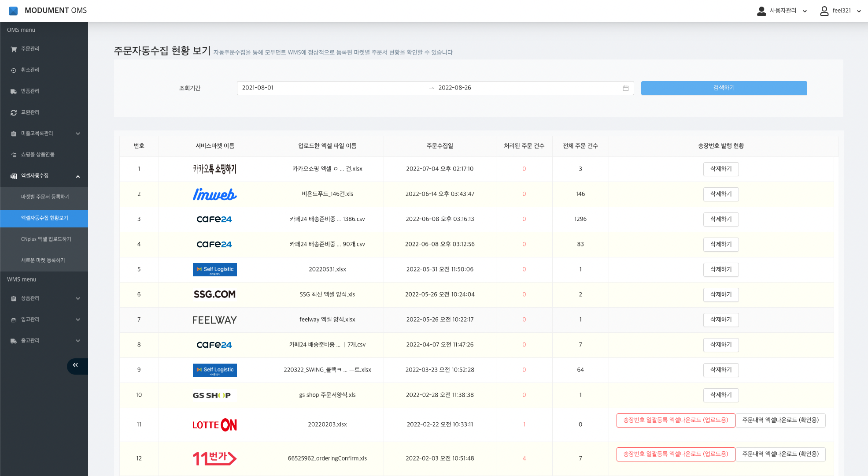Click the shopping cart 주문관리 icon

click(14, 49)
